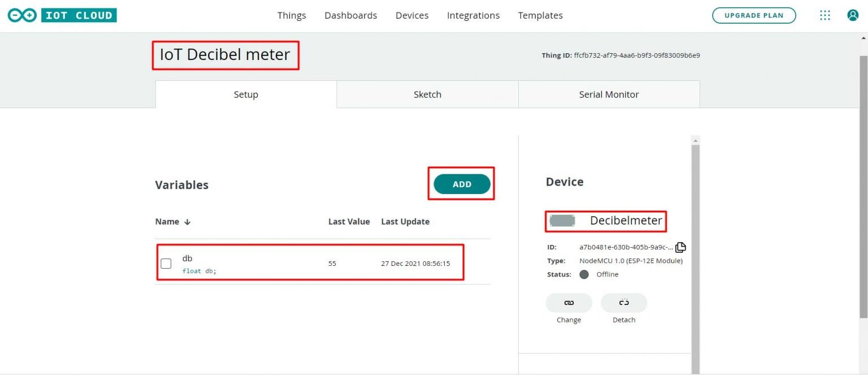Navigate to Dashboards

[x=350, y=15]
